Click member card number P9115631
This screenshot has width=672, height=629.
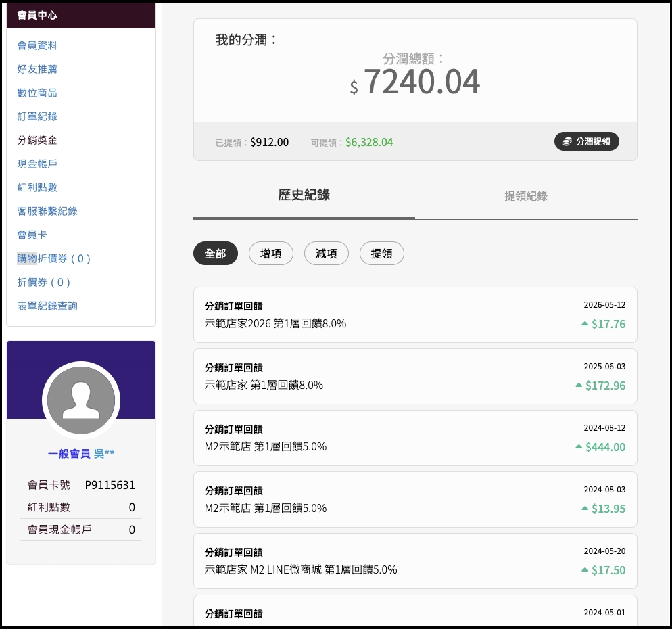[x=110, y=485]
